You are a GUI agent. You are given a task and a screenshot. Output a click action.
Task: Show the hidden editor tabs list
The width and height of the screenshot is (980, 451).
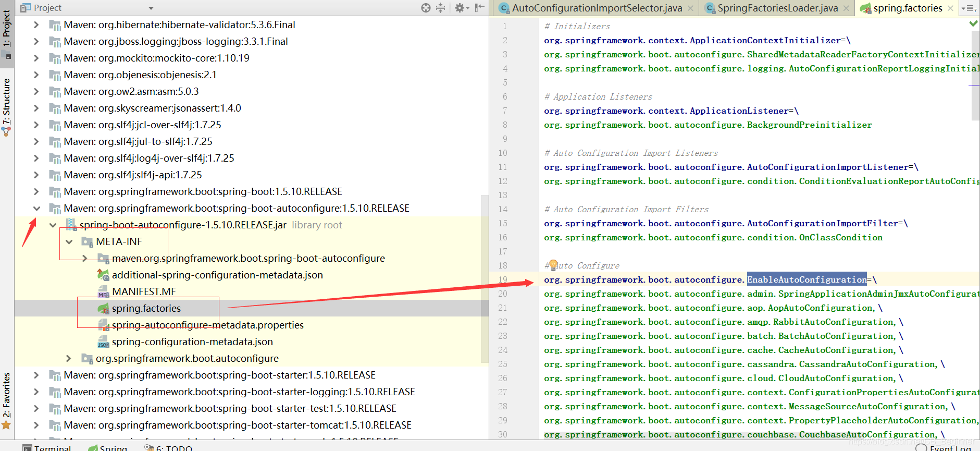(969, 8)
